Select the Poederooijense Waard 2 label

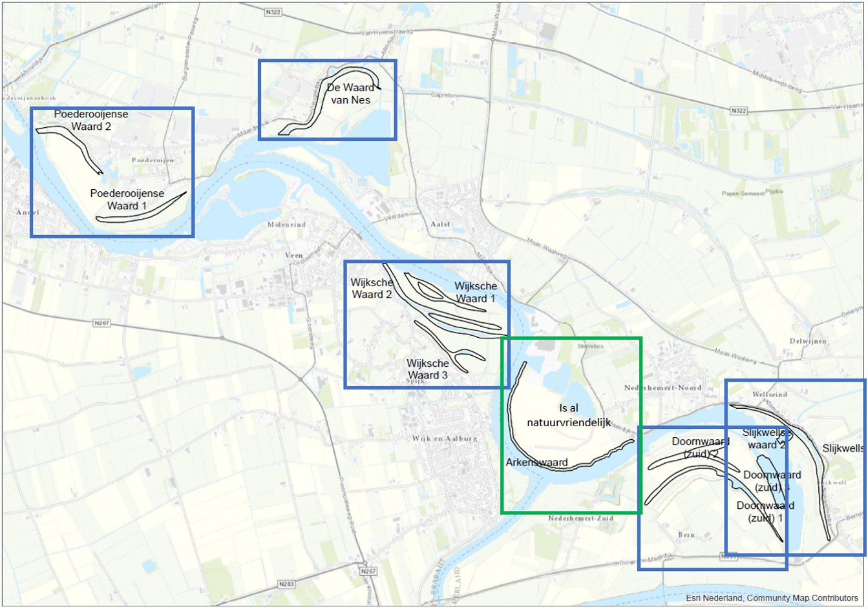pos(91,120)
